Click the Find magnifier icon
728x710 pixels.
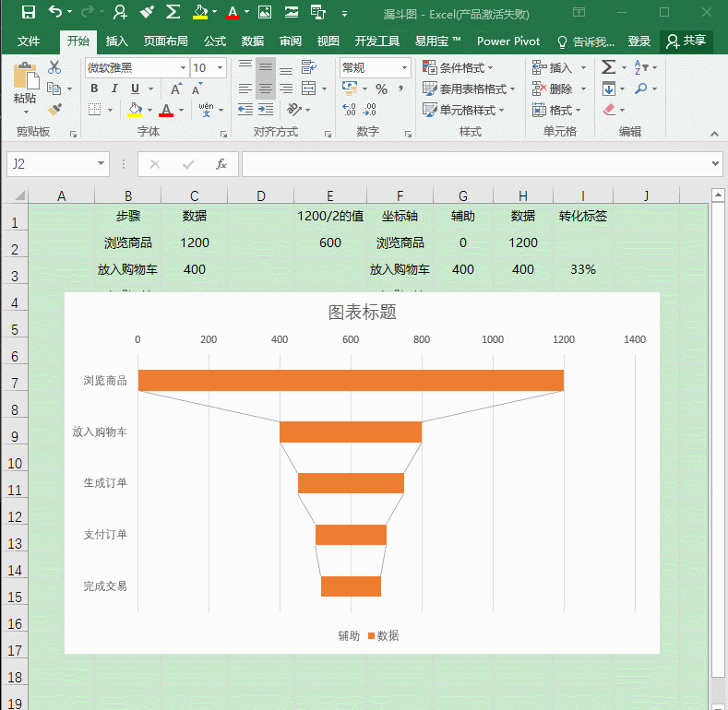click(x=641, y=89)
